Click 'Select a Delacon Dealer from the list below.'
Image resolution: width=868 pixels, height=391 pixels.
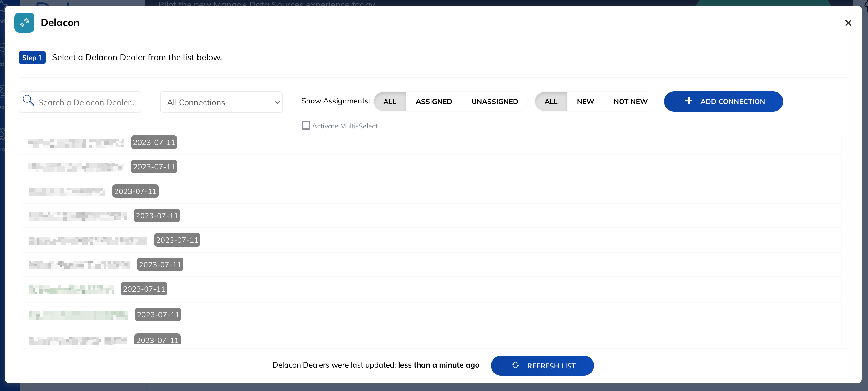137,57
